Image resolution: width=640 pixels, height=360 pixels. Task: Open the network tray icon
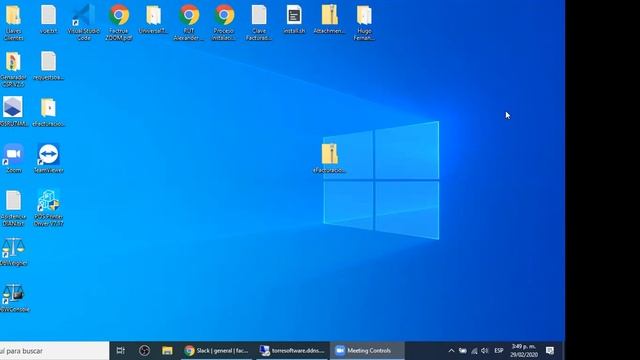click(474, 351)
